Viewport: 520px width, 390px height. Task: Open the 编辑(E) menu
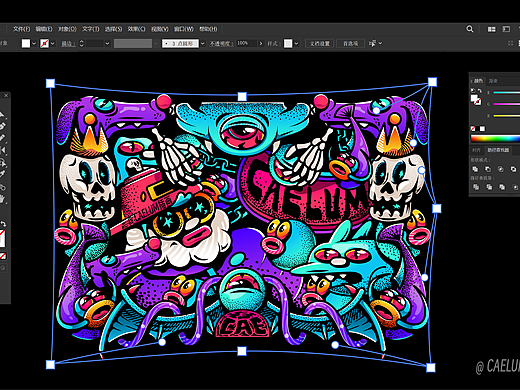(44, 29)
